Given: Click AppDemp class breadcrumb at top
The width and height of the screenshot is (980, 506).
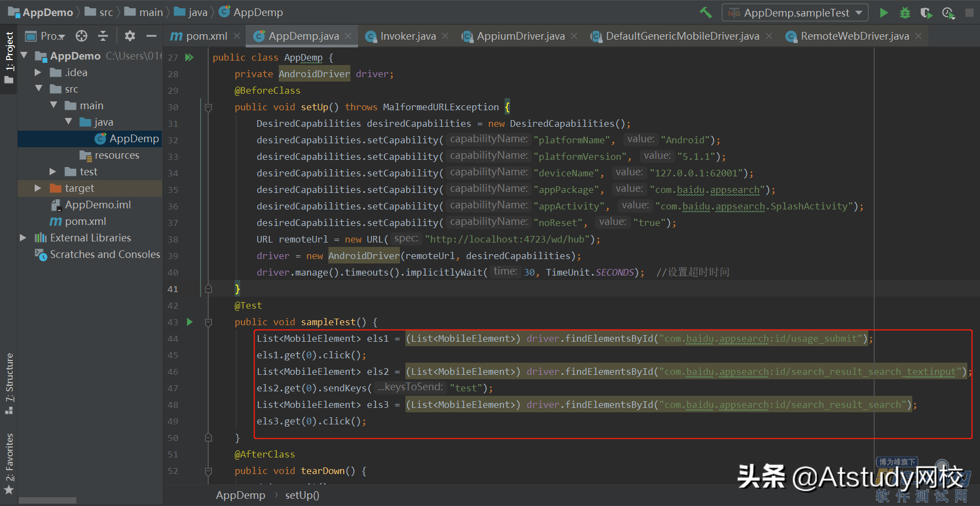Looking at the screenshot, I should [x=251, y=12].
